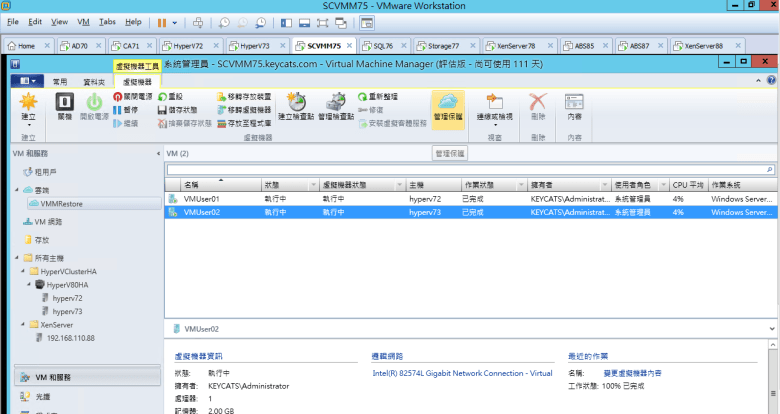Click the VMware pause button in toolbar
Image resolution: width=780 pixels, height=414 pixels.
tap(162, 21)
